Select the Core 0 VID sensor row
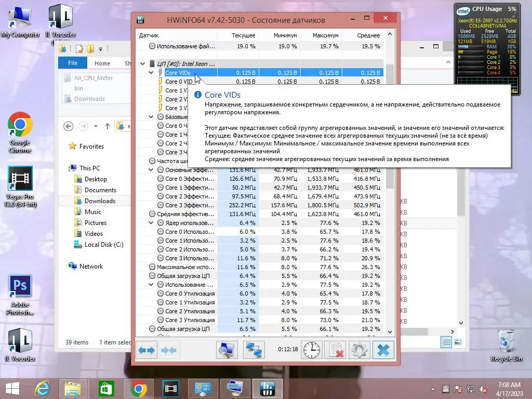 pos(260,82)
